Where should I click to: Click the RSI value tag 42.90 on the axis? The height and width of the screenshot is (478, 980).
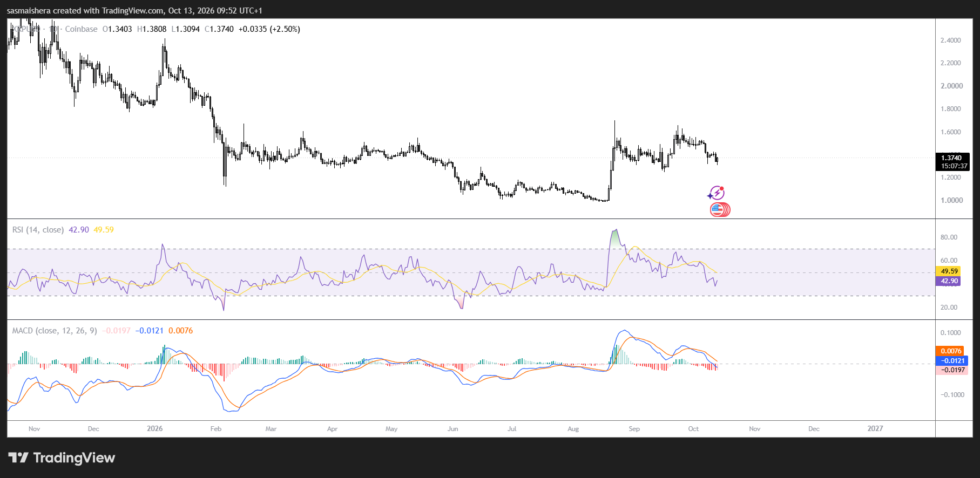[949, 281]
